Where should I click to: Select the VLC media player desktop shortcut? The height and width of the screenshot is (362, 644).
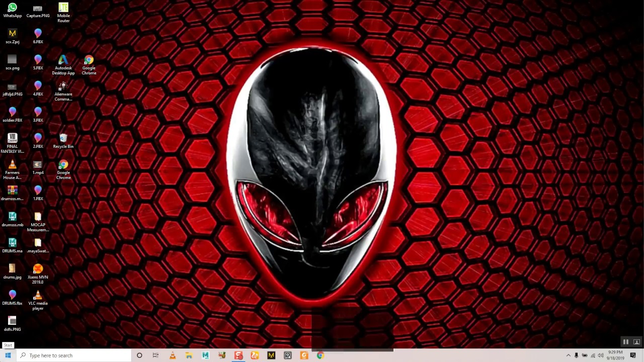38,301
